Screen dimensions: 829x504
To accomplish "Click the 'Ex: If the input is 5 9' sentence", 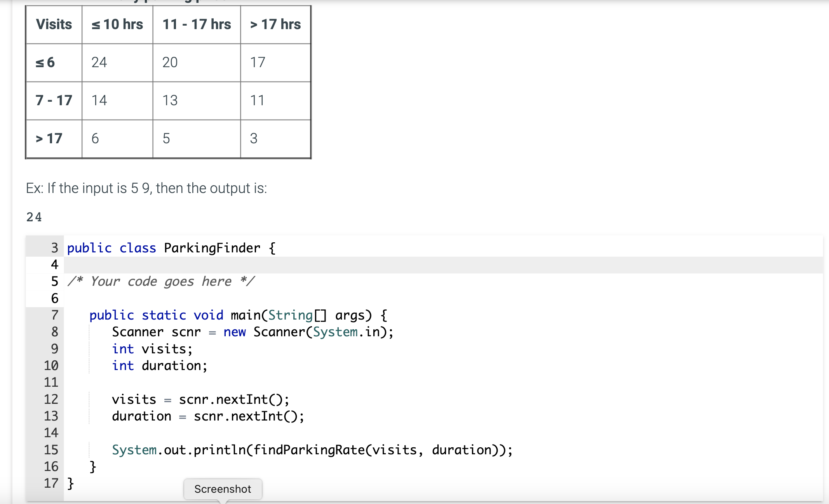I will click(146, 188).
